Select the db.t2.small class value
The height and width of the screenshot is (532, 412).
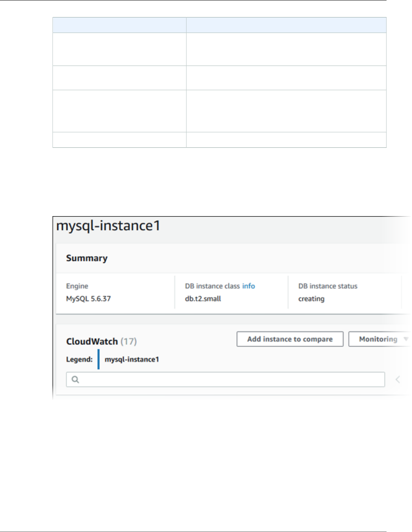pos(203,299)
